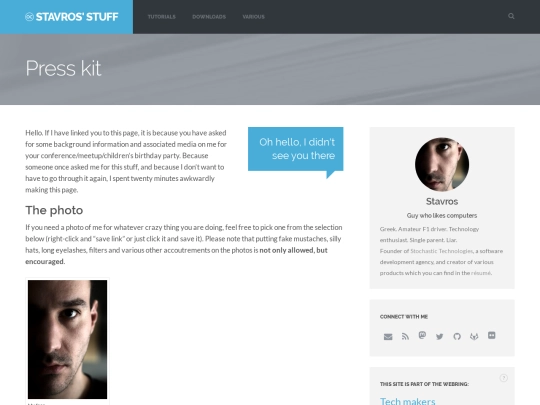Image resolution: width=540 pixels, height=405 pixels.
Task: Click the search magnifier in header
Action: pyautogui.click(x=511, y=16)
